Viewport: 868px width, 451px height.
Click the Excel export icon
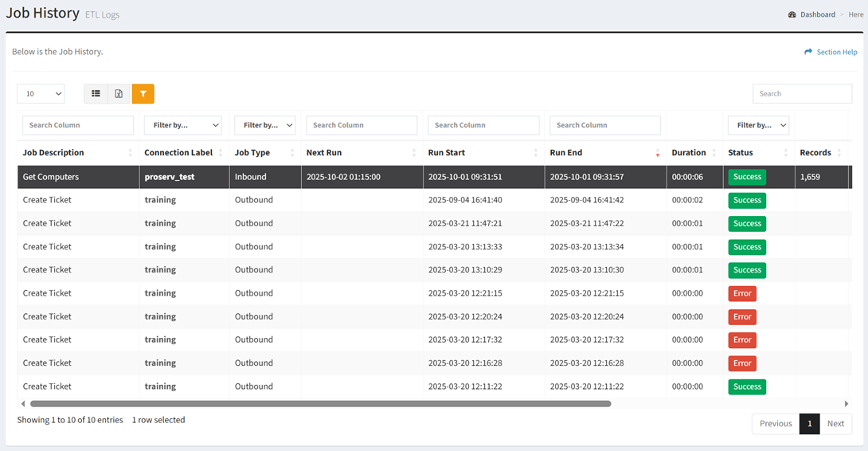[x=119, y=94]
